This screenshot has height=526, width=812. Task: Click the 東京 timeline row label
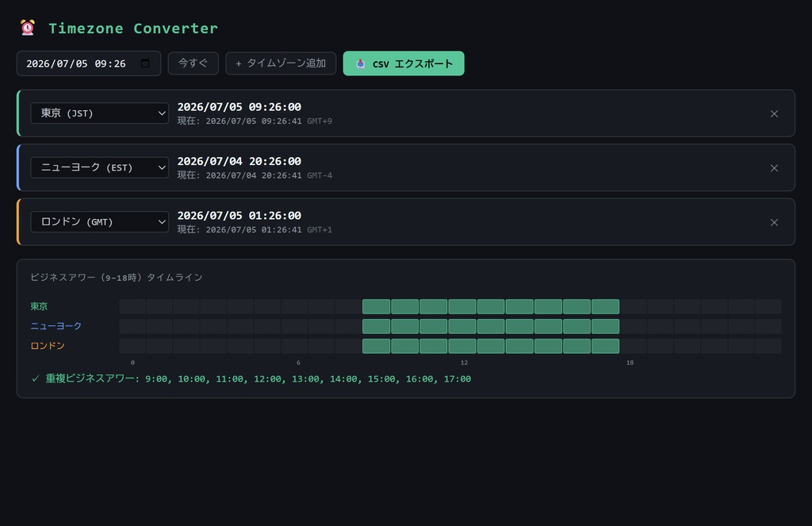coord(39,306)
